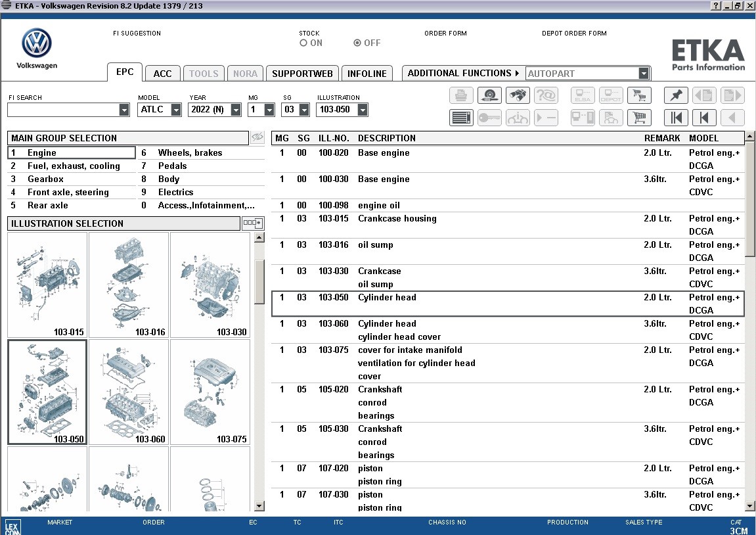Switch to the ACC tab
The height and width of the screenshot is (535, 756).
point(162,74)
